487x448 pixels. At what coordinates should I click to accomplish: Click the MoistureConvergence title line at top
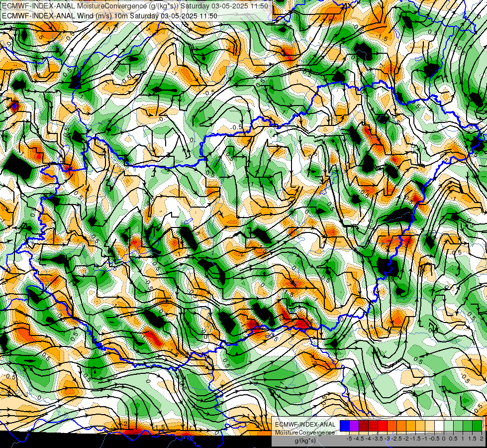[x=135, y=5]
